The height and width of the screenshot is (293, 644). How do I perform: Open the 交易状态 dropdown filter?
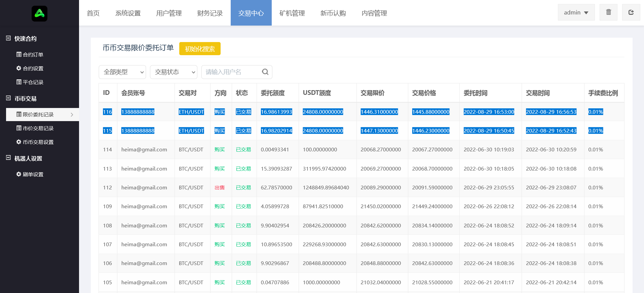point(174,72)
